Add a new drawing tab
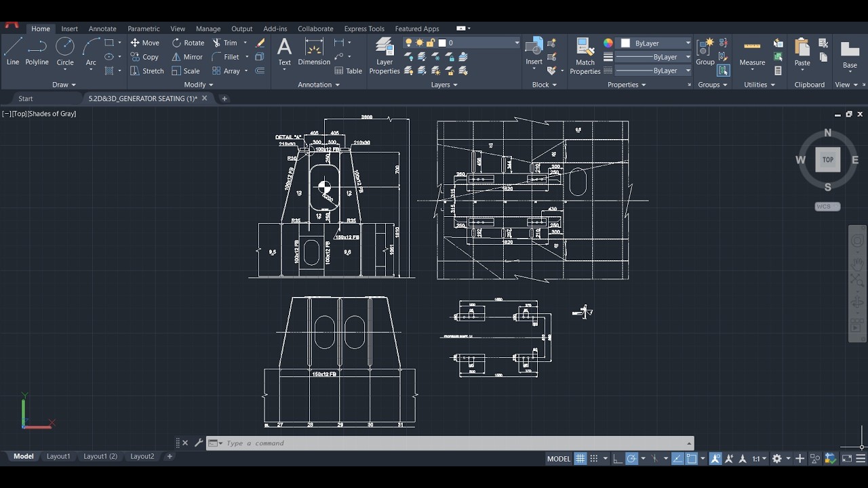Viewport: 868px width, 488px height. click(x=224, y=98)
